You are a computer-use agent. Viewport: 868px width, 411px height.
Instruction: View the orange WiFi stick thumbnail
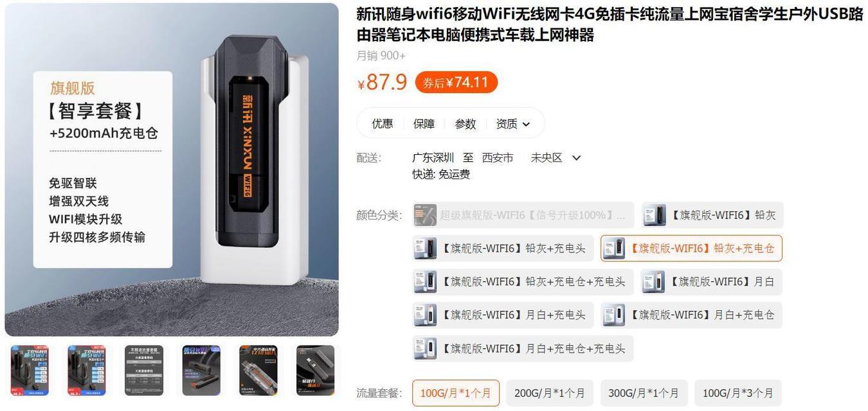(x=258, y=371)
